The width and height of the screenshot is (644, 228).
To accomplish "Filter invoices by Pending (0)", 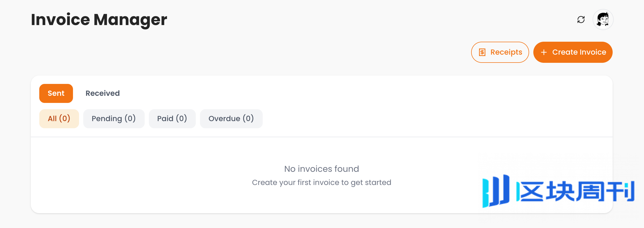I will click(114, 119).
